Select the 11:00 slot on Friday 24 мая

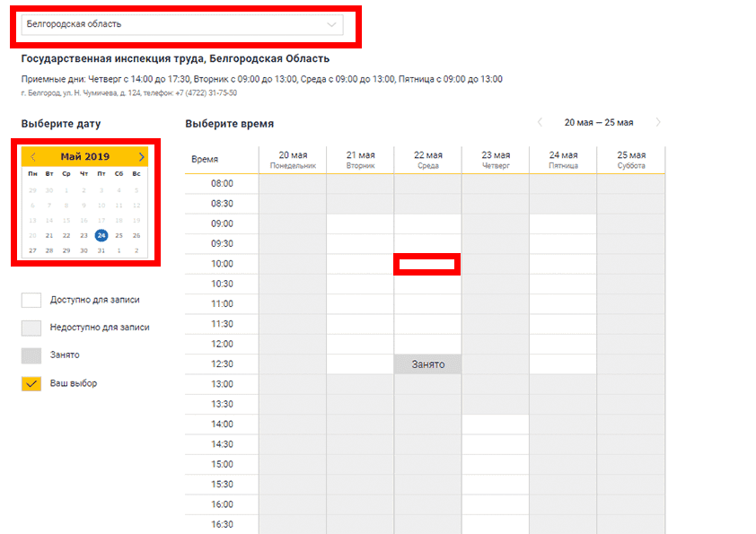562,304
